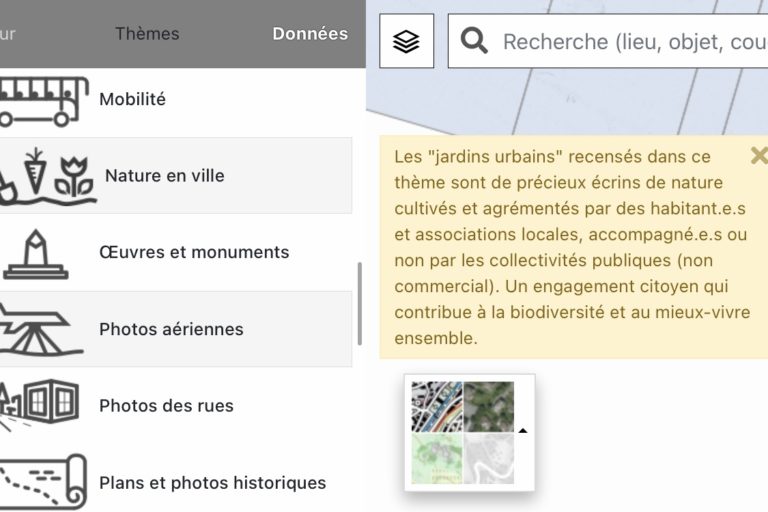The width and height of the screenshot is (768, 512).
Task: Choose the street plan basemap thumbnail
Action: (437, 407)
